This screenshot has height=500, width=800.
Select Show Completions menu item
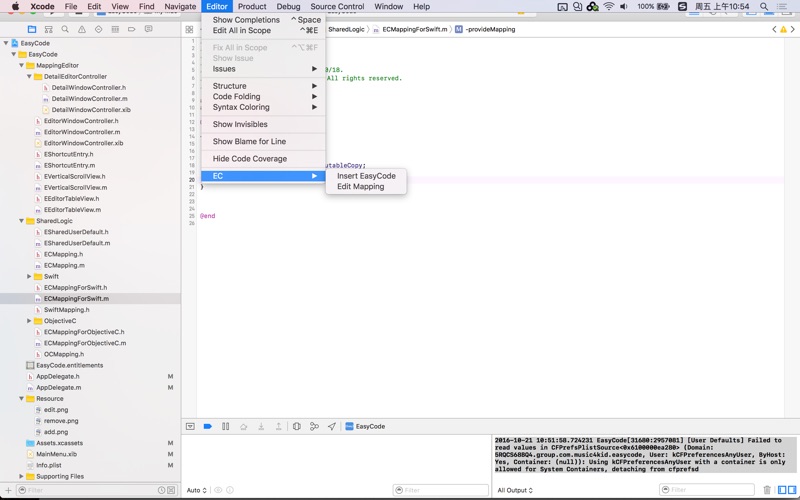coord(263,20)
